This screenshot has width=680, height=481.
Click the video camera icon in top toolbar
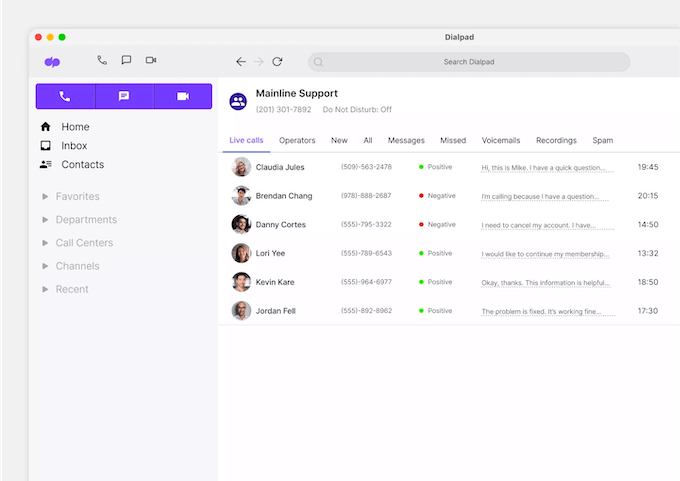point(151,60)
